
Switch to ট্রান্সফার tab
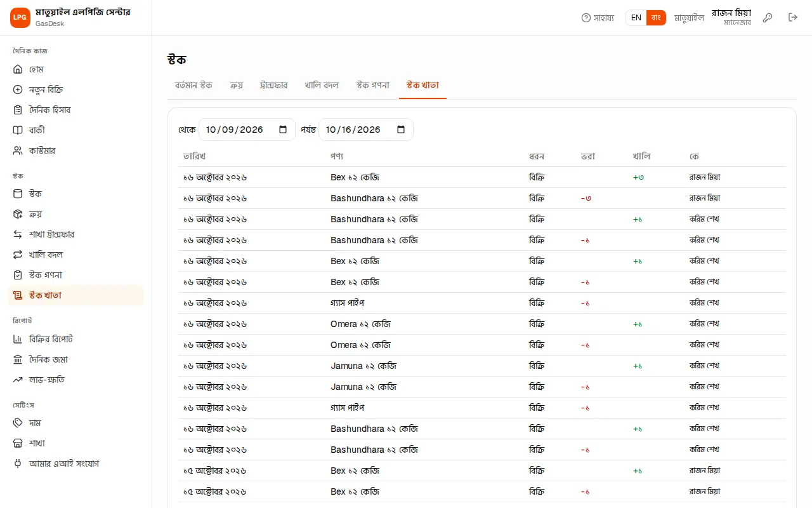pos(274,85)
